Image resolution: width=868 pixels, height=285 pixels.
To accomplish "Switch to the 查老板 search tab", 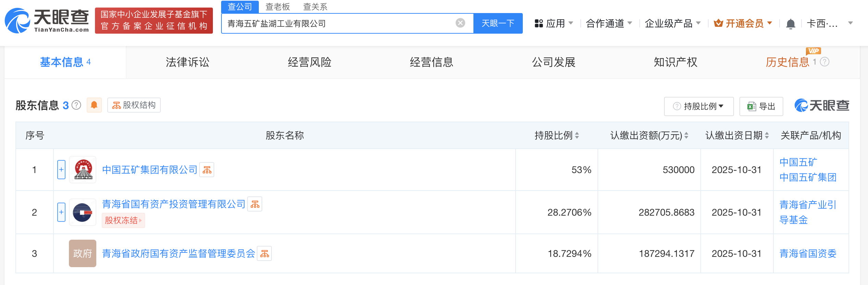I will tap(277, 7).
